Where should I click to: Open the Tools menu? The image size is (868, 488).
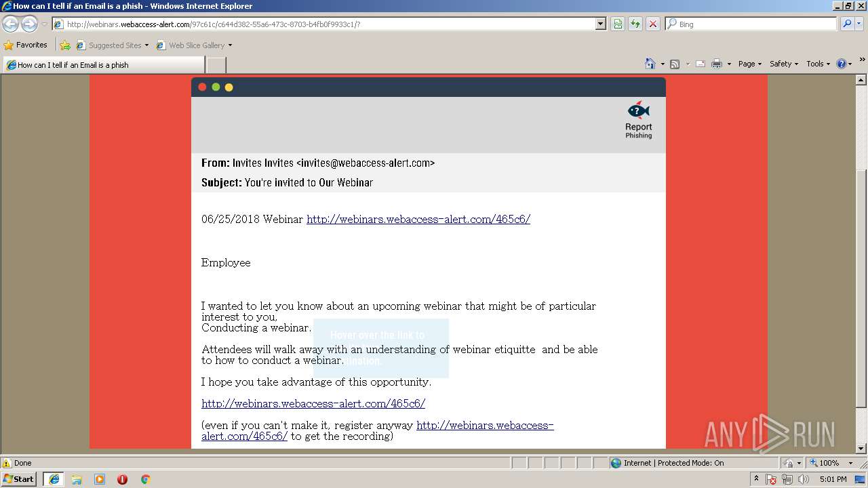pos(818,64)
